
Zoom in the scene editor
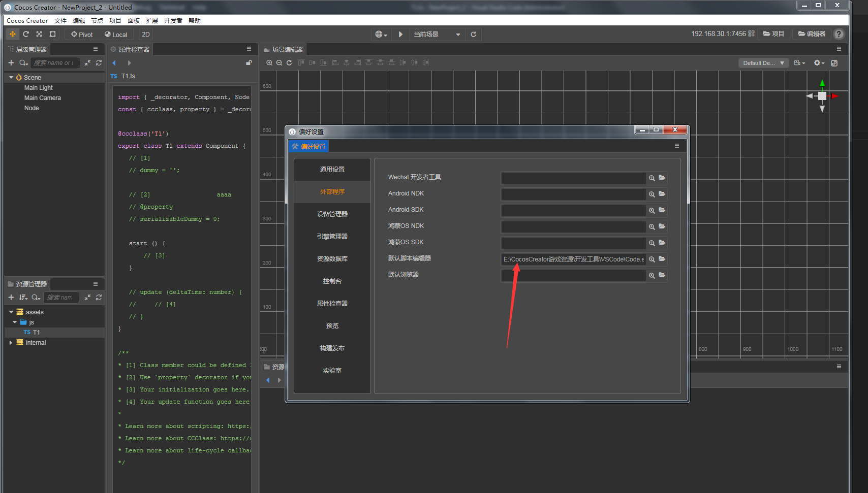(269, 62)
